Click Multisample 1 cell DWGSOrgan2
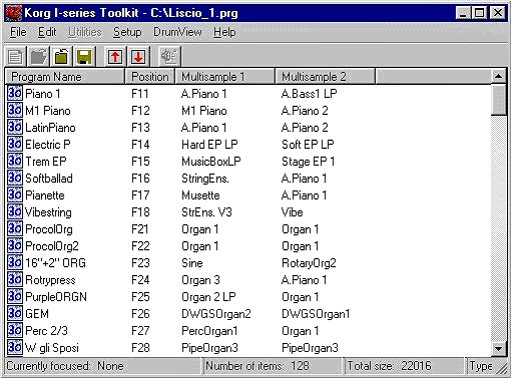Screen dimensions: 511x379 [216, 314]
